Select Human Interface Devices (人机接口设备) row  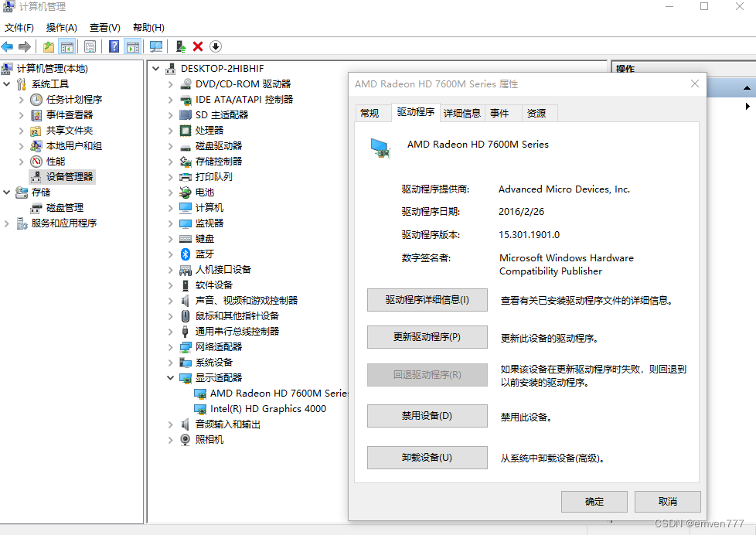click(223, 270)
